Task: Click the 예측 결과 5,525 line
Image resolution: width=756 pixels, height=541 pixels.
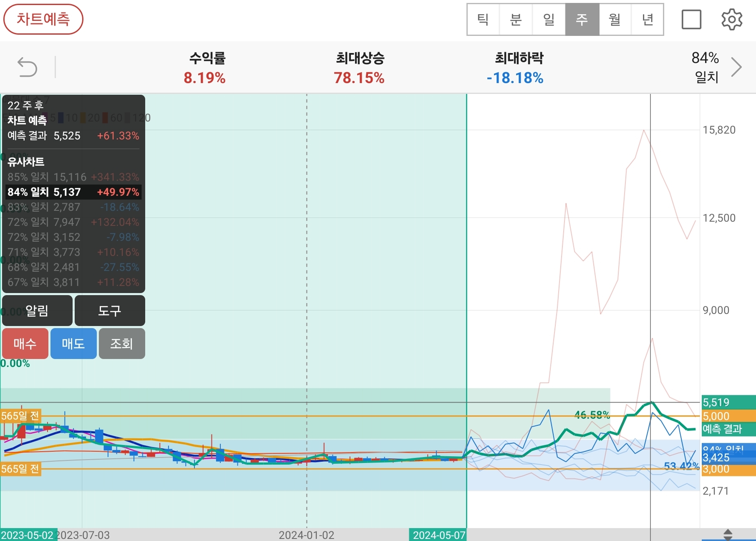Action: (x=73, y=136)
